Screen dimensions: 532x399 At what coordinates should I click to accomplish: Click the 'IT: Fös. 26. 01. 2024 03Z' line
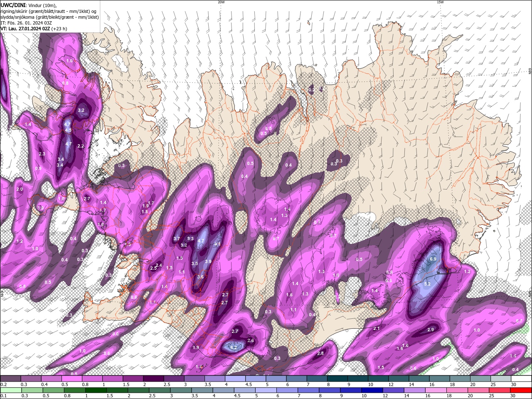pos(26,23)
